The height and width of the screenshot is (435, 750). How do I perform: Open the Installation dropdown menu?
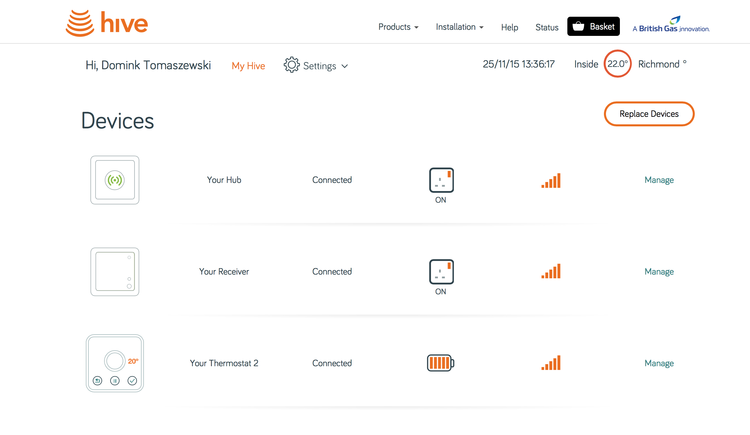tap(459, 27)
